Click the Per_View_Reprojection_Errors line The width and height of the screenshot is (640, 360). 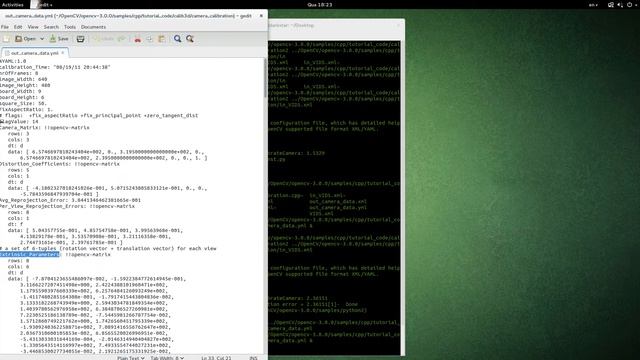pos(67,206)
